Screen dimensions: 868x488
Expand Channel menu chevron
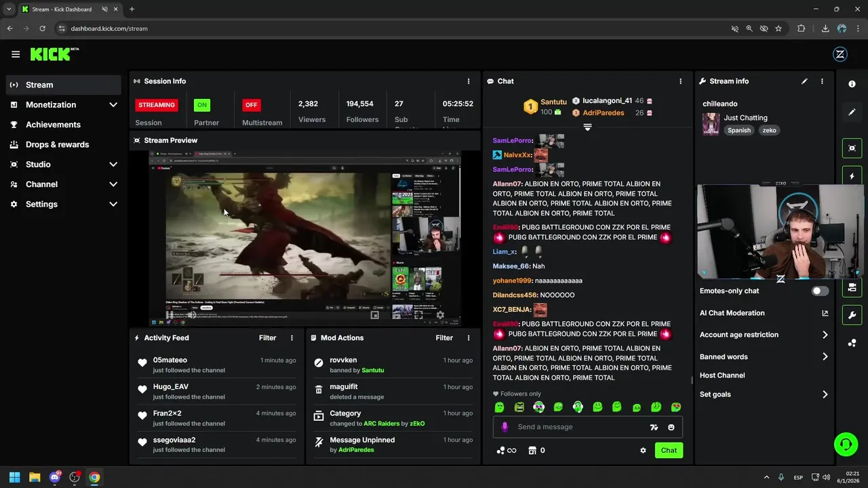(113, 184)
